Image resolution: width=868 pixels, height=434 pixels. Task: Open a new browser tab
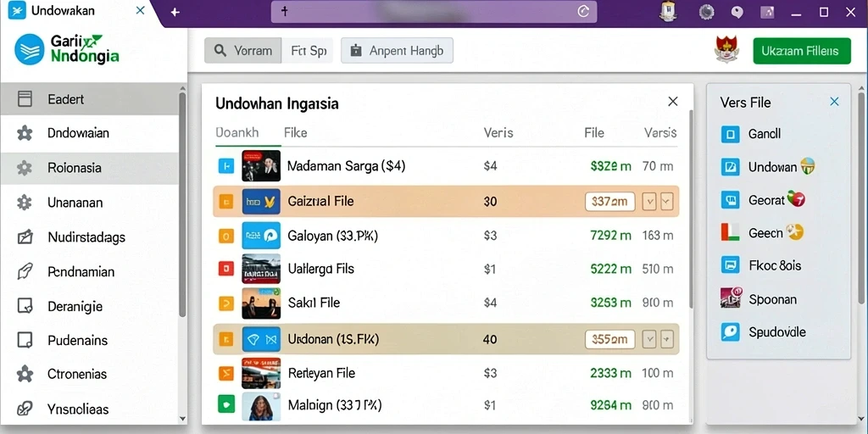[x=175, y=12]
